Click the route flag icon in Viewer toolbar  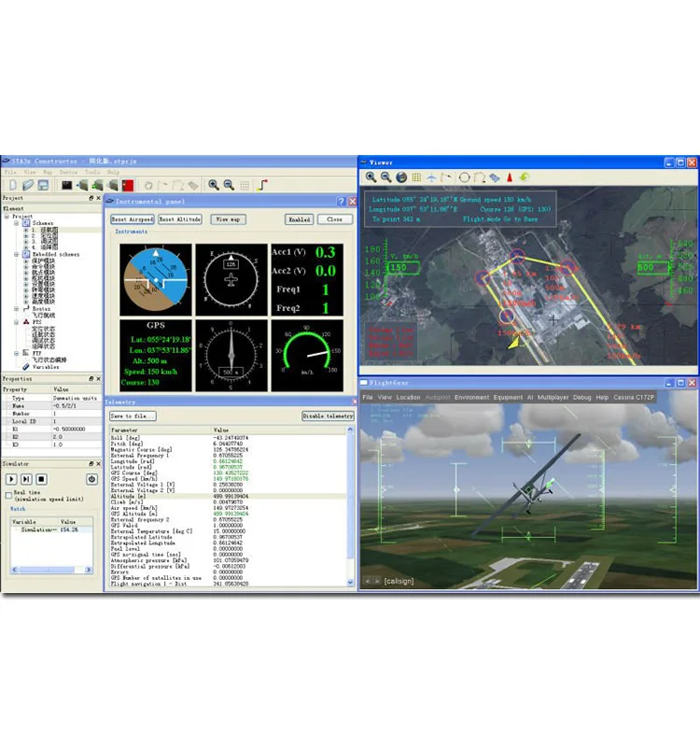446,177
